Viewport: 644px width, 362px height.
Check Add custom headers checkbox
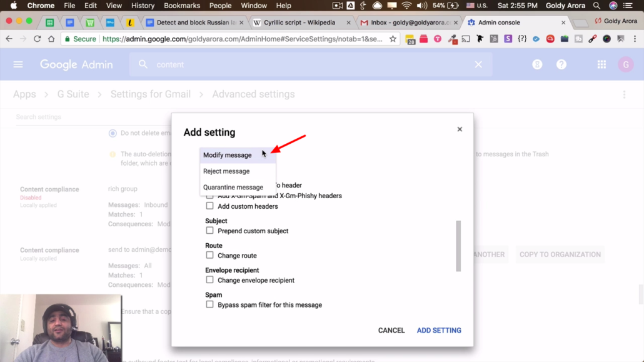click(x=209, y=206)
